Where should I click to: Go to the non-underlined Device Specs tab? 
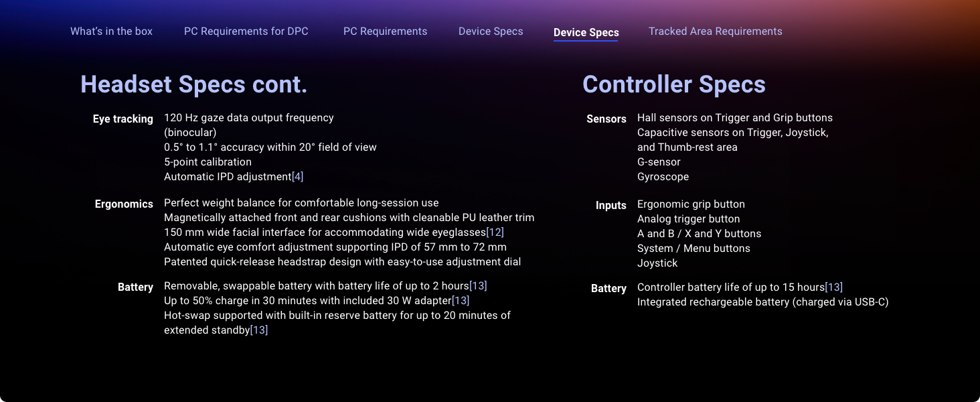tap(491, 31)
